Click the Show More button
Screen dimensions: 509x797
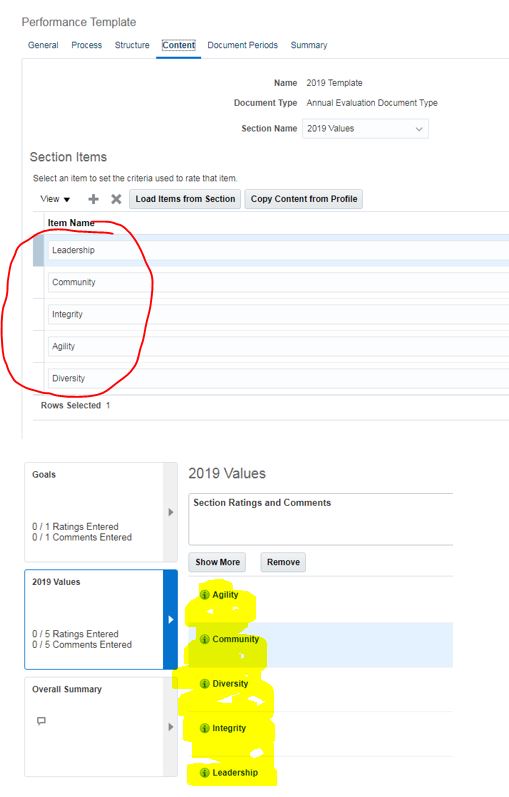pyautogui.click(x=217, y=562)
